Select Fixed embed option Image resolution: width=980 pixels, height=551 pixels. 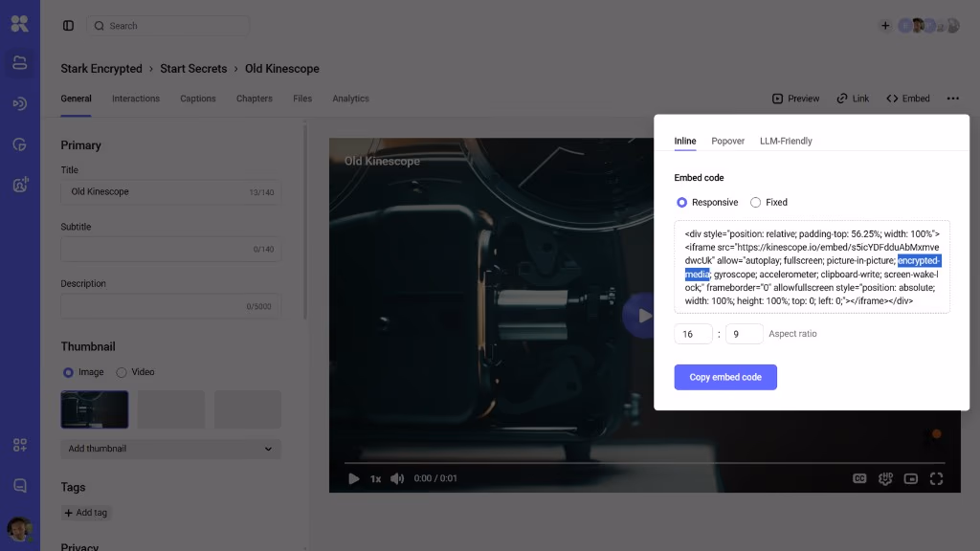(x=768, y=203)
